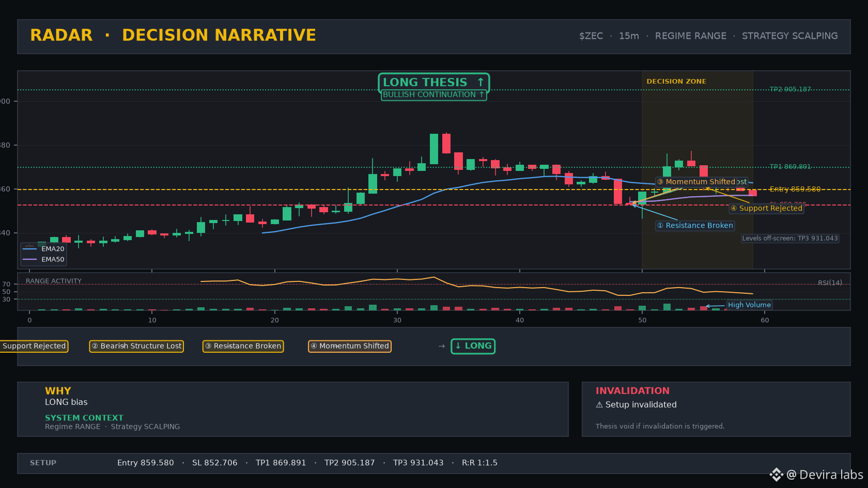Click the LONG decision badge

(473, 346)
